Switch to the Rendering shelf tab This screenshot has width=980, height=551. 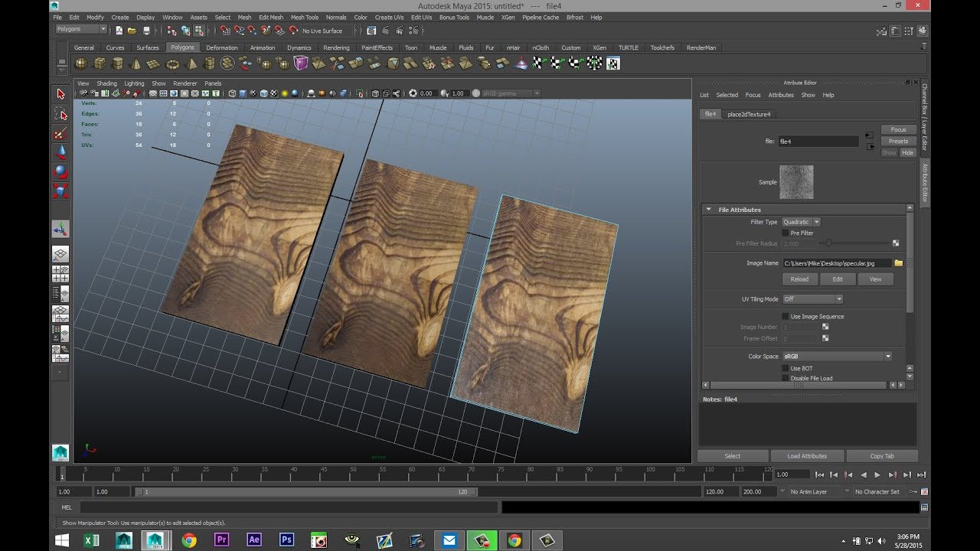click(336, 47)
